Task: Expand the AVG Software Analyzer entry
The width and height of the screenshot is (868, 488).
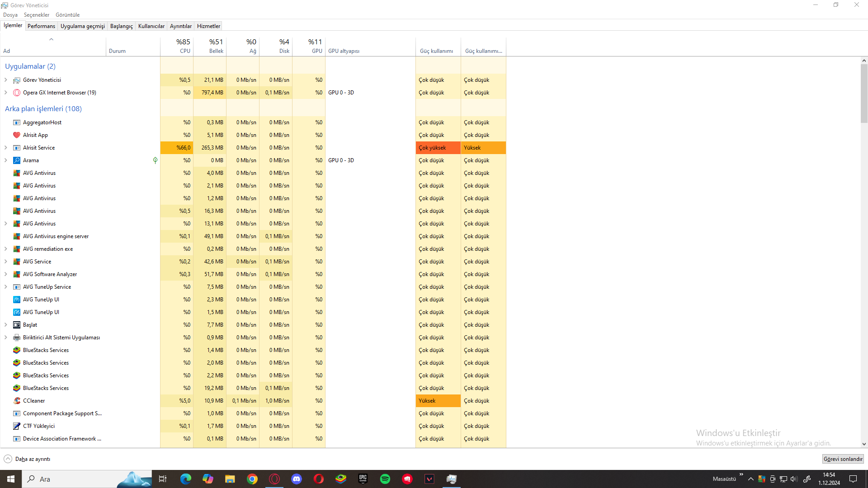Action: (5, 274)
